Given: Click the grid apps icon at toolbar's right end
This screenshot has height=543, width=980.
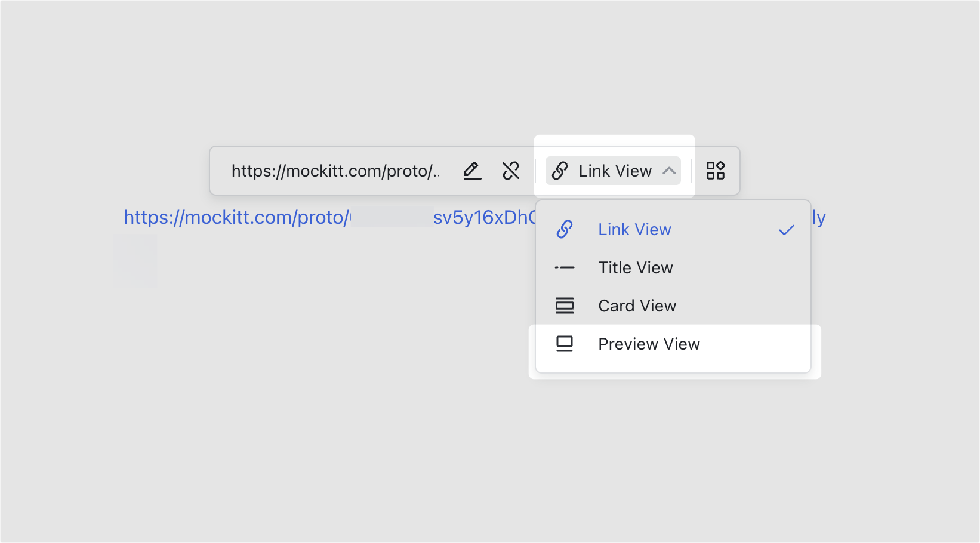Looking at the screenshot, I should (716, 171).
